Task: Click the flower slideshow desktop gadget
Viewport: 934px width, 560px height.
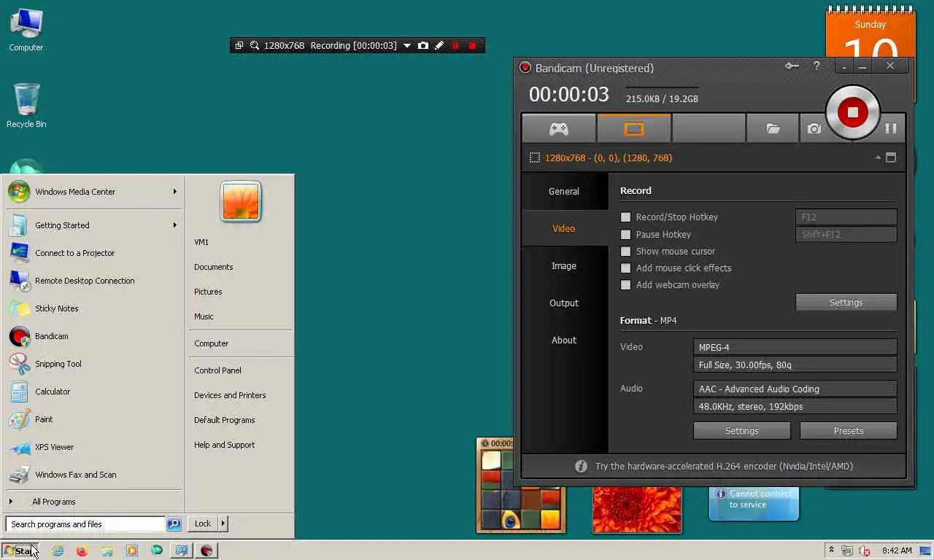Action: click(x=637, y=510)
